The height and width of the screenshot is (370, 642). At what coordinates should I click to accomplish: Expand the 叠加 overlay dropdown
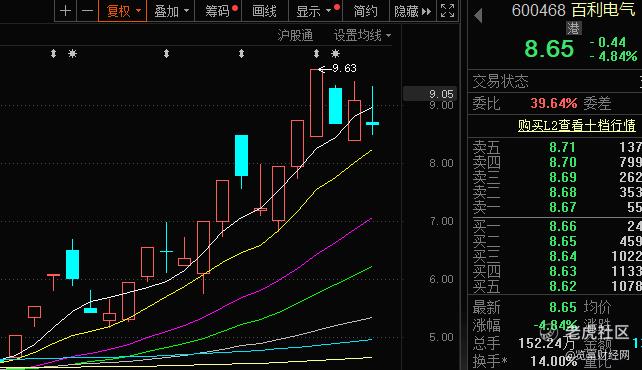(171, 11)
